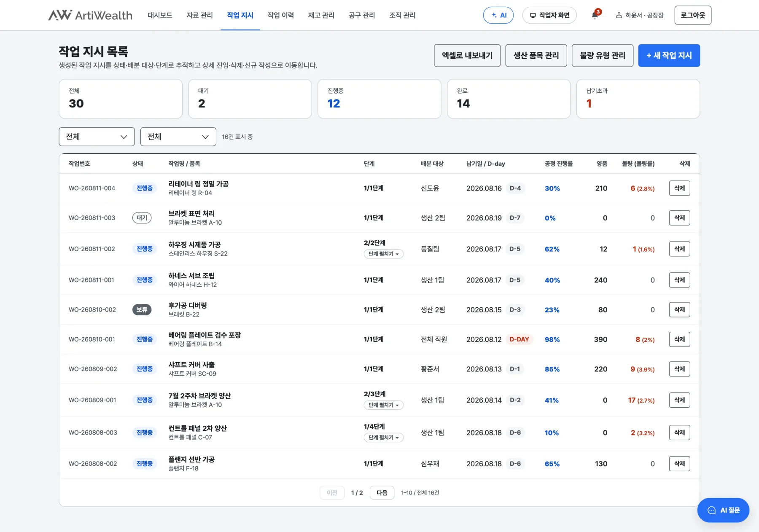The image size is (759, 532).
Task: Delete work order WO-260809-001
Action: coord(679,400)
